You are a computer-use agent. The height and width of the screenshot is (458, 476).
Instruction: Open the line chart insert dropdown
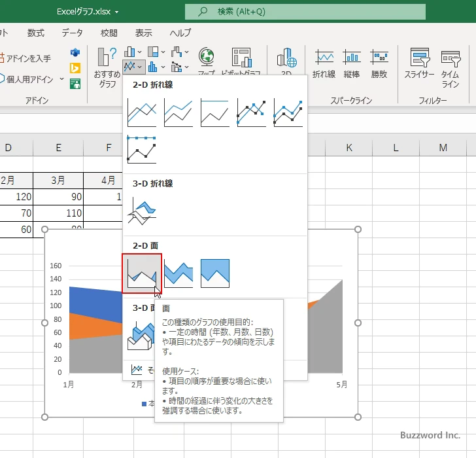tap(134, 67)
